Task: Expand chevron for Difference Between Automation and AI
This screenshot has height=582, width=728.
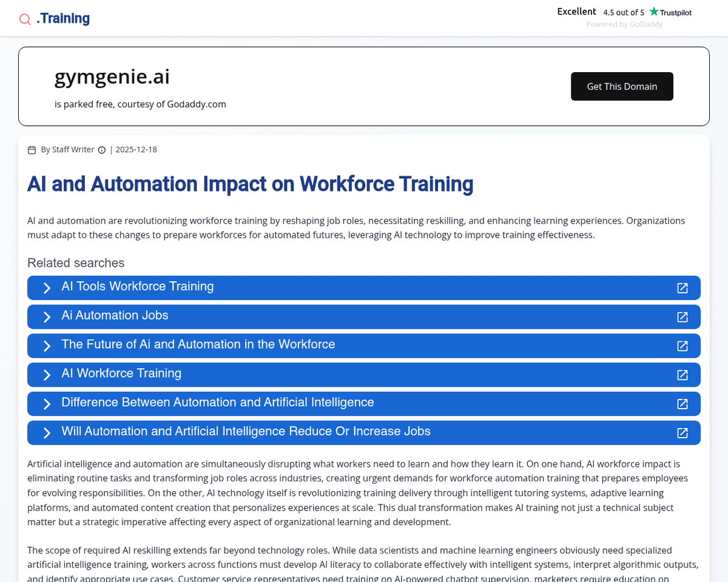Action: [x=47, y=404]
